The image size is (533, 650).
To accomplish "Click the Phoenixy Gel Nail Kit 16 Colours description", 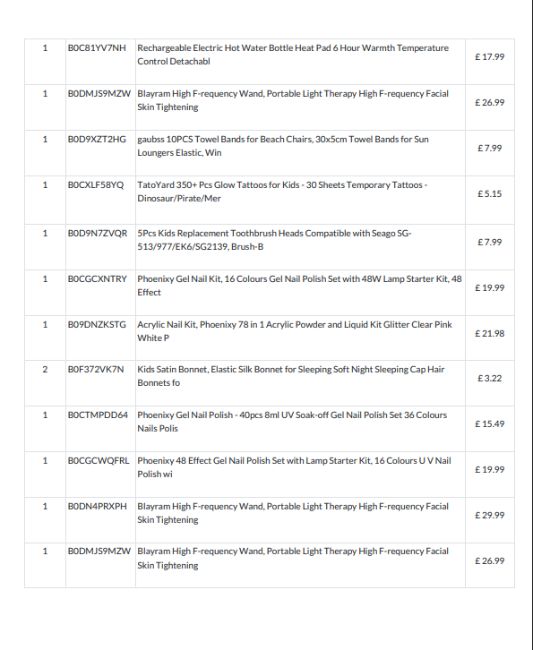I will (x=299, y=286).
